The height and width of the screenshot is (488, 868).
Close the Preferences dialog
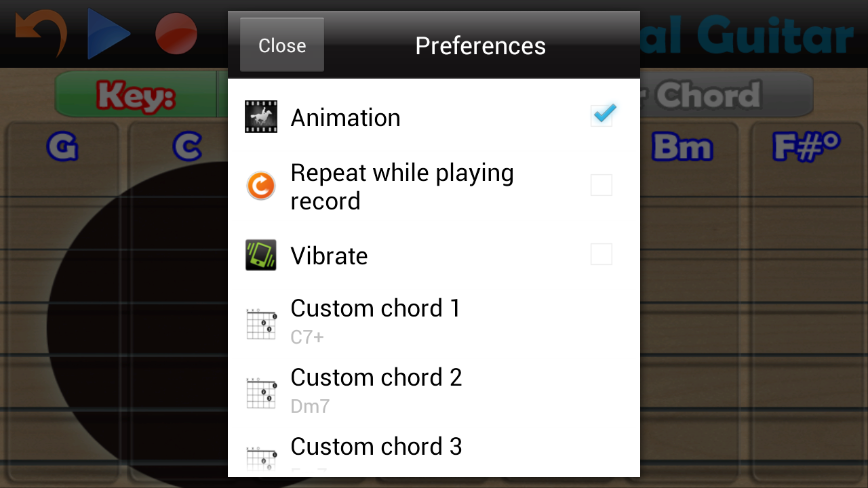click(x=281, y=45)
